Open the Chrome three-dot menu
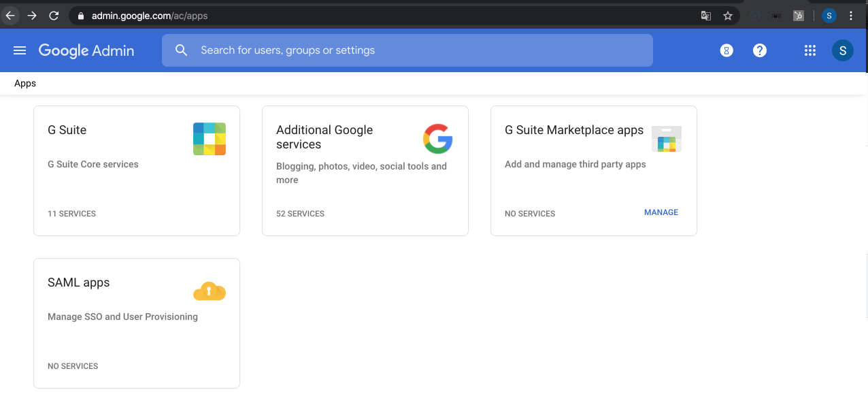 point(851,15)
